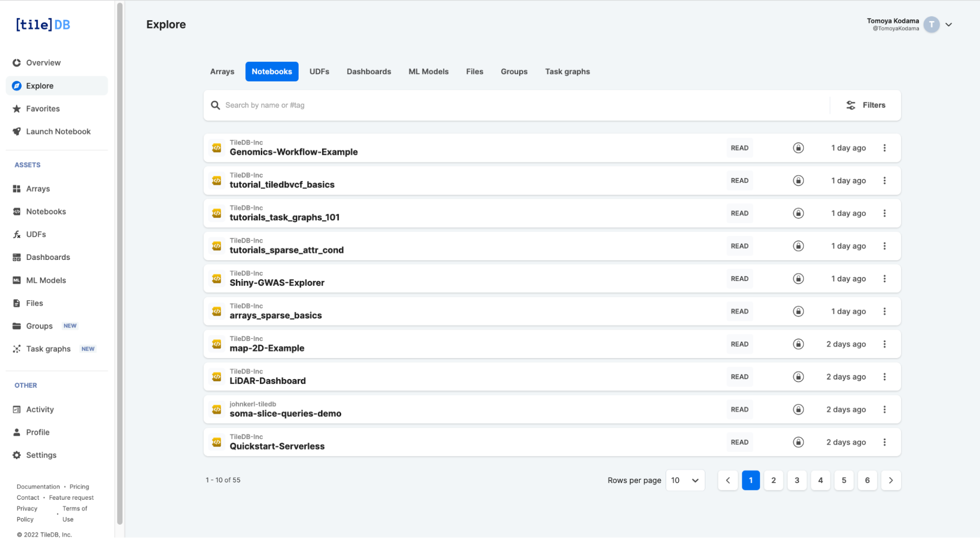Image resolution: width=980 pixels, height=538 pixels.
Task: Click the previous page arrow
Action: 728,480
